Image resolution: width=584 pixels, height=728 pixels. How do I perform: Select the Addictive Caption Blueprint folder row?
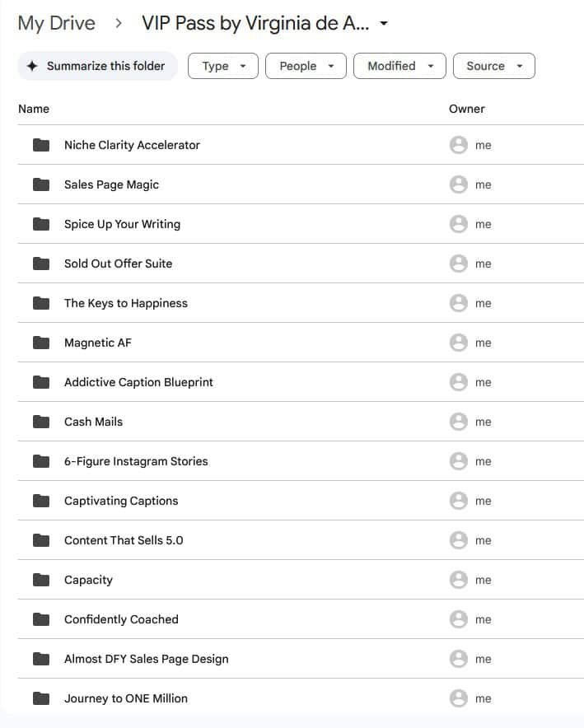[138, 382]
